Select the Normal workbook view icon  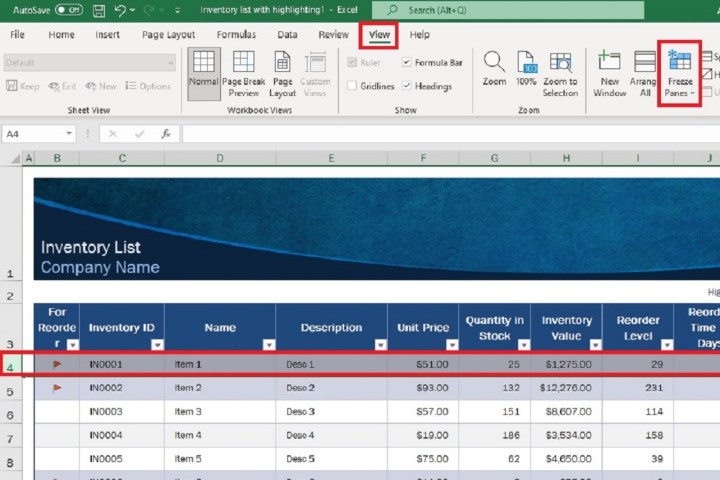click(203, 63)
